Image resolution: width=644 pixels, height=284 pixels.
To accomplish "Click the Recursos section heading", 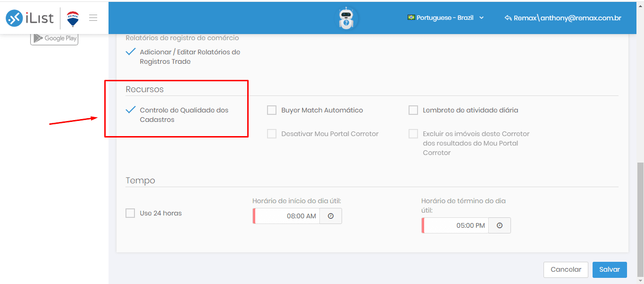I will pos(144,89).
